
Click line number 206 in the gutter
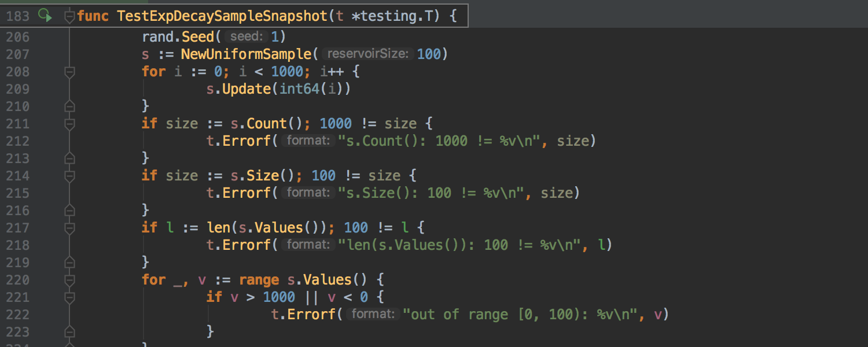(x=18, y=37)
